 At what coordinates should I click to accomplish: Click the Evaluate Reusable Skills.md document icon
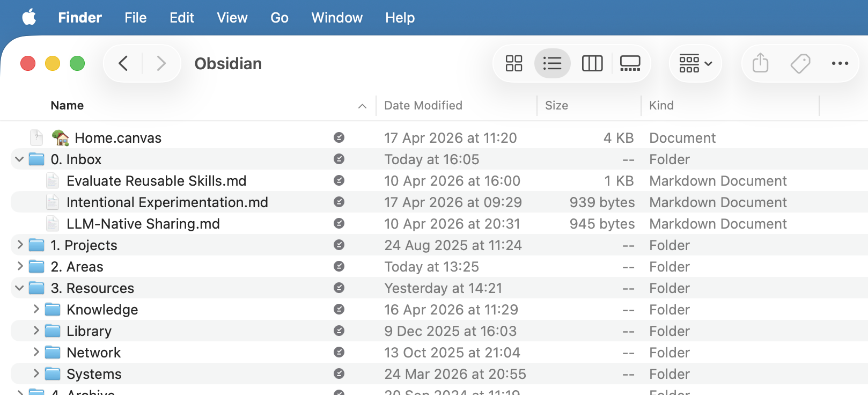[53, 181]
